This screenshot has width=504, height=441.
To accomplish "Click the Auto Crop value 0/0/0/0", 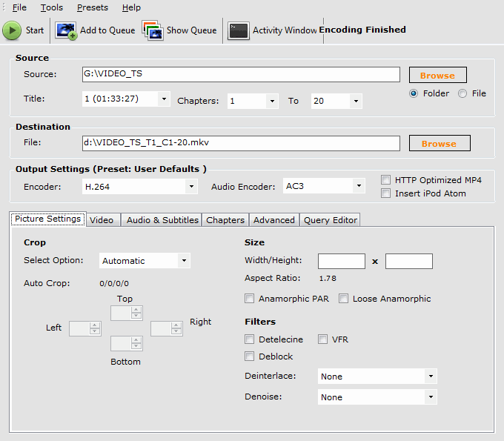I will pyautogui.click(x=114, y=283).
